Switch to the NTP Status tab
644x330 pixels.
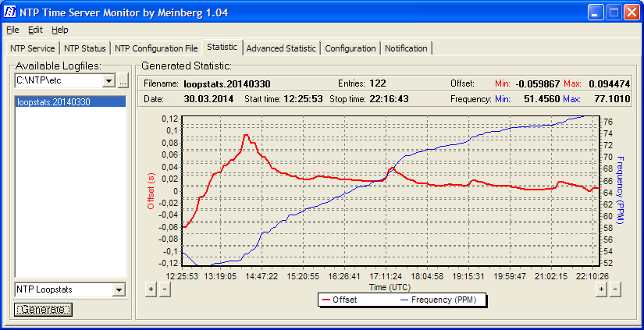tap(85, 48)
